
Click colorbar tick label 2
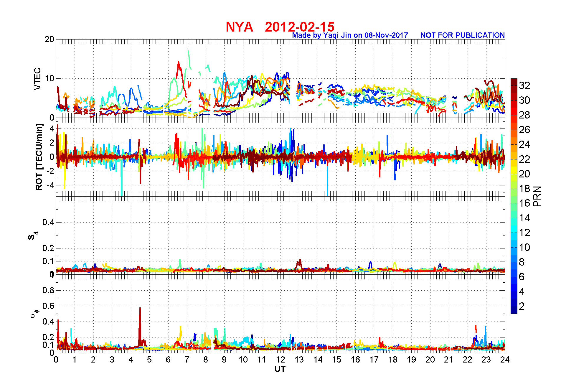[522, 306]
